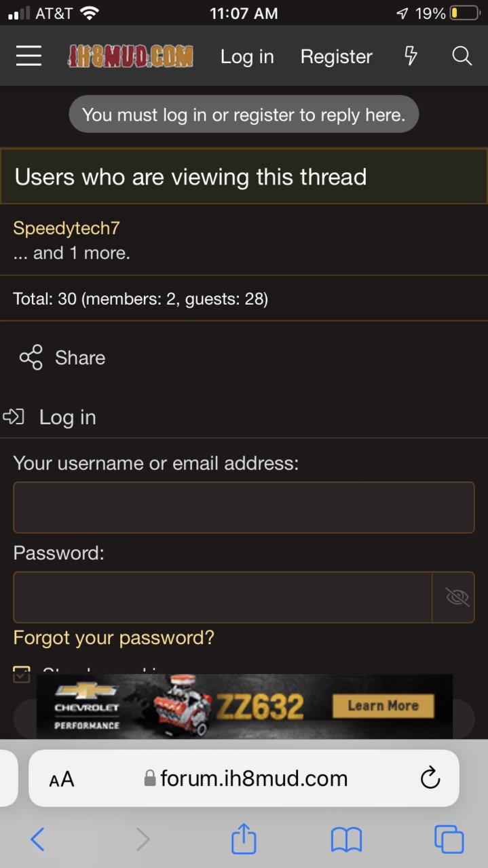Select Log in in top navigation
This screenshot has height=868, width=488.
point(247,56)
